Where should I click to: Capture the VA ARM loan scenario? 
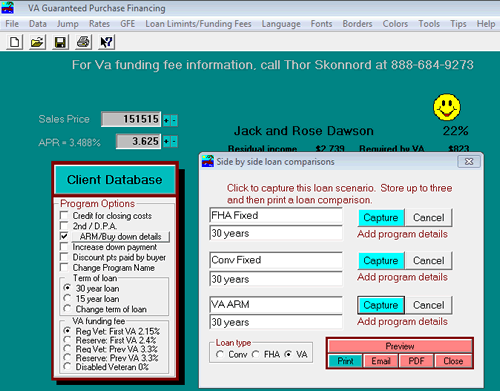(381, 305)
